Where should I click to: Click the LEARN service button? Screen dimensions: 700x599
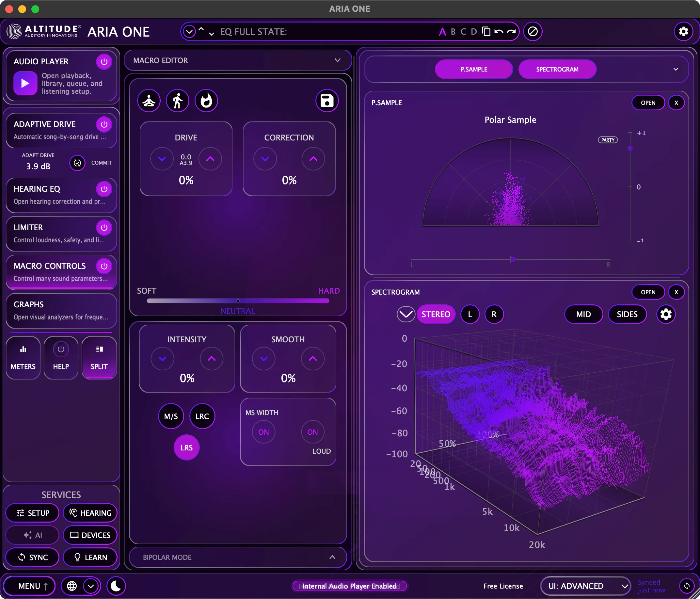(90, 557)
